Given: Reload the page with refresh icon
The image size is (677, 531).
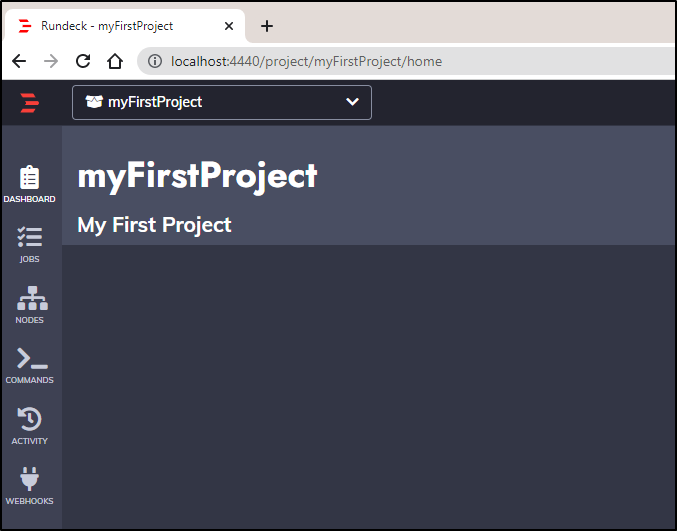Looking at the screenshot, I should tap(83, 61).
